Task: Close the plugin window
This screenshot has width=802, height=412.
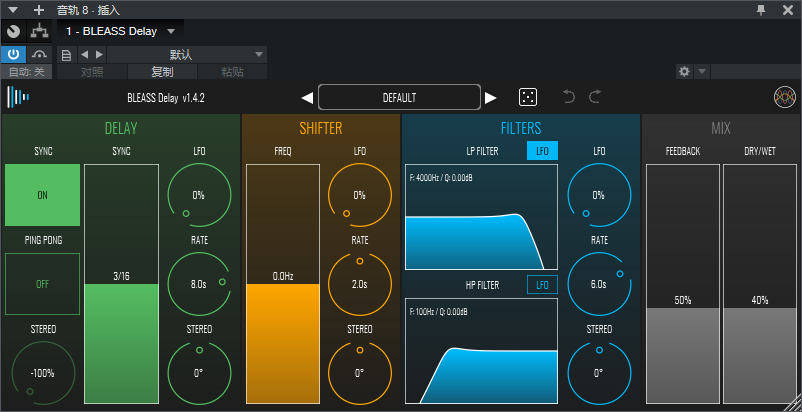Action: point(788,10)
